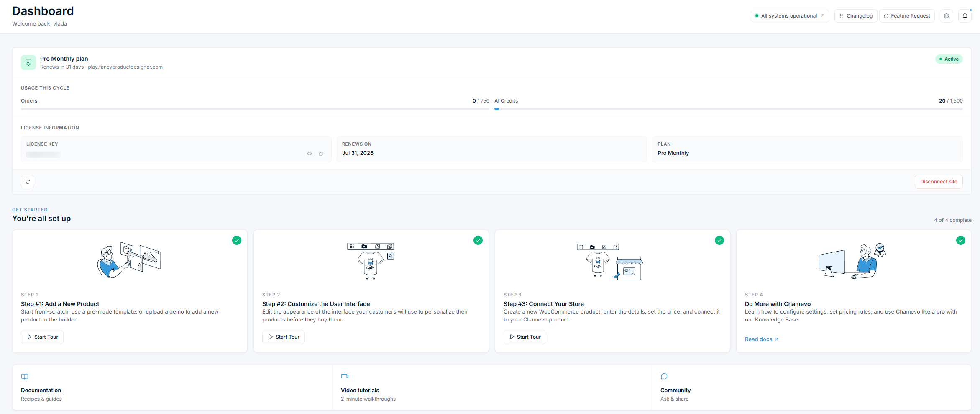
Task: Click 'Step #1: Add a New Product' title
Action: (x=60, y=304)
